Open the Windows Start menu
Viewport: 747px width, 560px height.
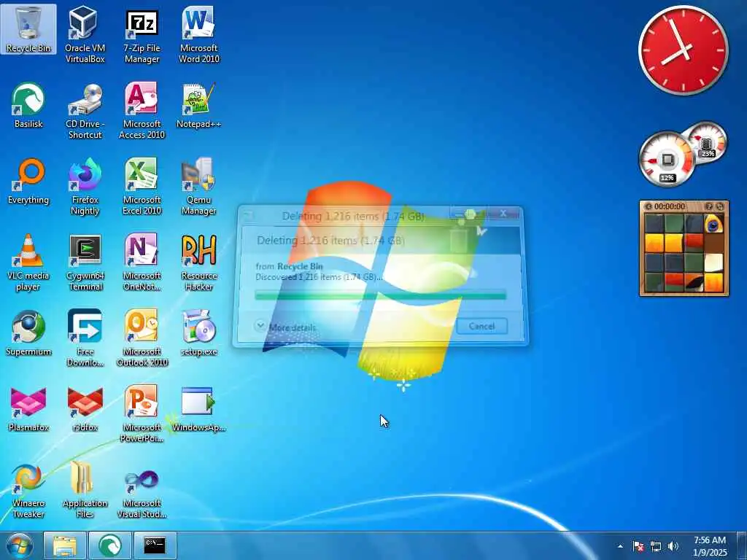click(x=19, y=546)
